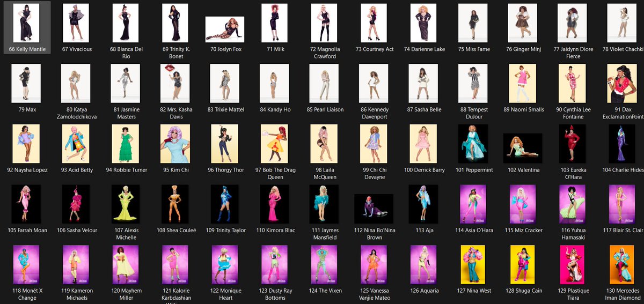644x304 pixels.
Task: Select the 103 Eureka O'Hara thumbnail
Action: tap(572, 144)
